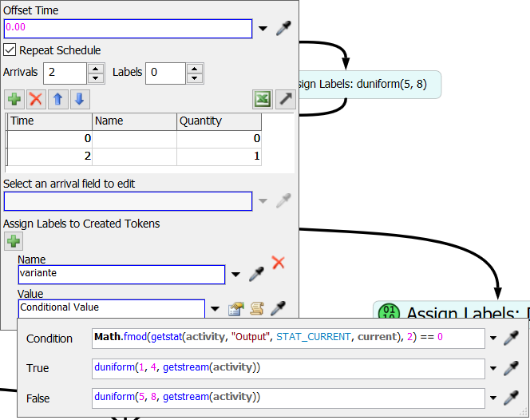Open the True value dropdown arrow
The height and width of the screenshot is (420, 530).
point(493,368)
